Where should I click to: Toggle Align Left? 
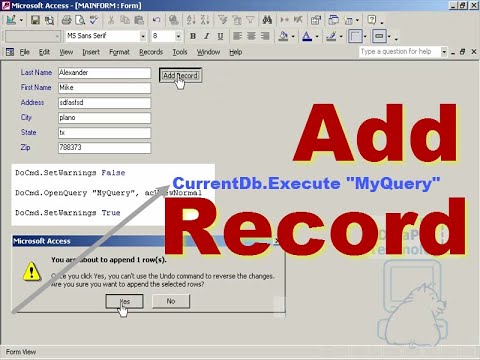237,36
